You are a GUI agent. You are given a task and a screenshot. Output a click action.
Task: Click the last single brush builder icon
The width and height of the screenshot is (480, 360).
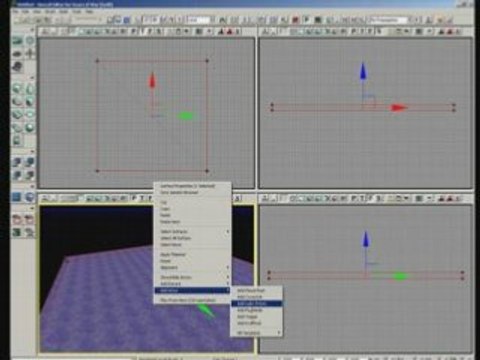[x=17, y=140]
